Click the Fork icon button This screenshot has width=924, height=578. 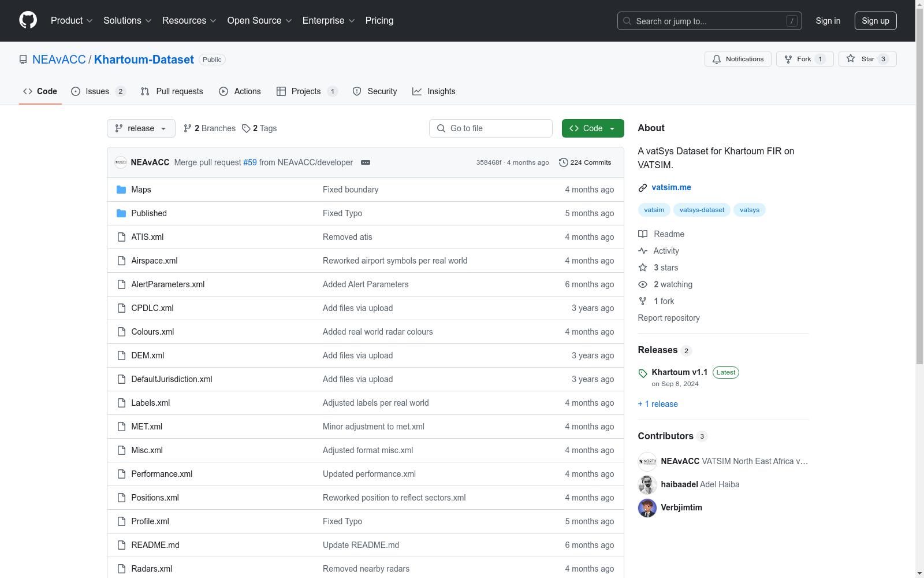pyautogui.click(x=804, y=59)
